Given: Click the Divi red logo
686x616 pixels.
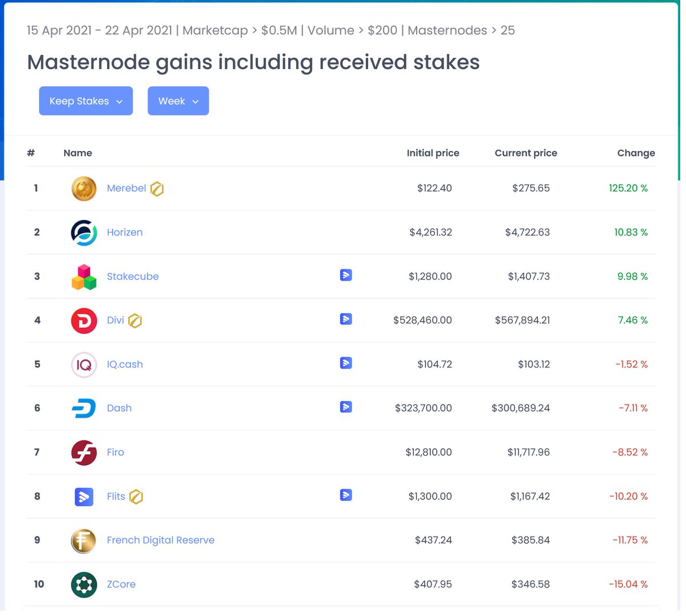Looking at the screenshot, I should 84,321.
